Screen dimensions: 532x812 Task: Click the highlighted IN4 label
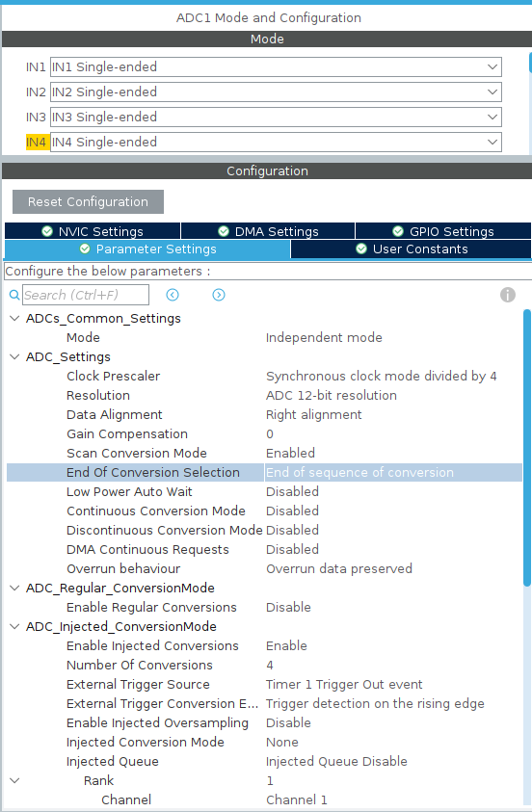coord(38,143)
